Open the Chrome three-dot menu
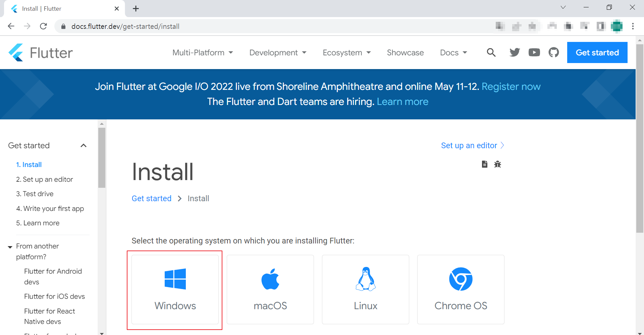This screenshot has height=335, width=644. (633, 26)
